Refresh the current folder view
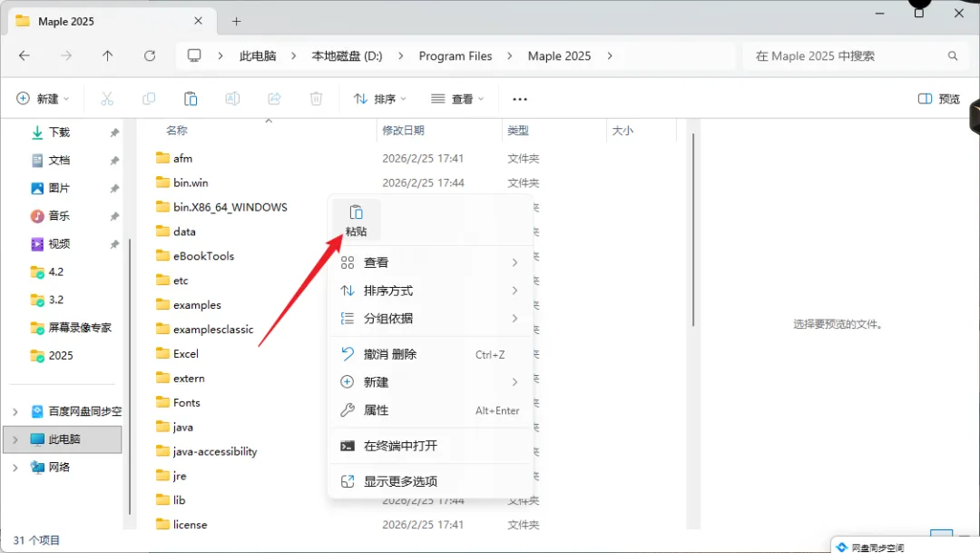 [150, 55]
